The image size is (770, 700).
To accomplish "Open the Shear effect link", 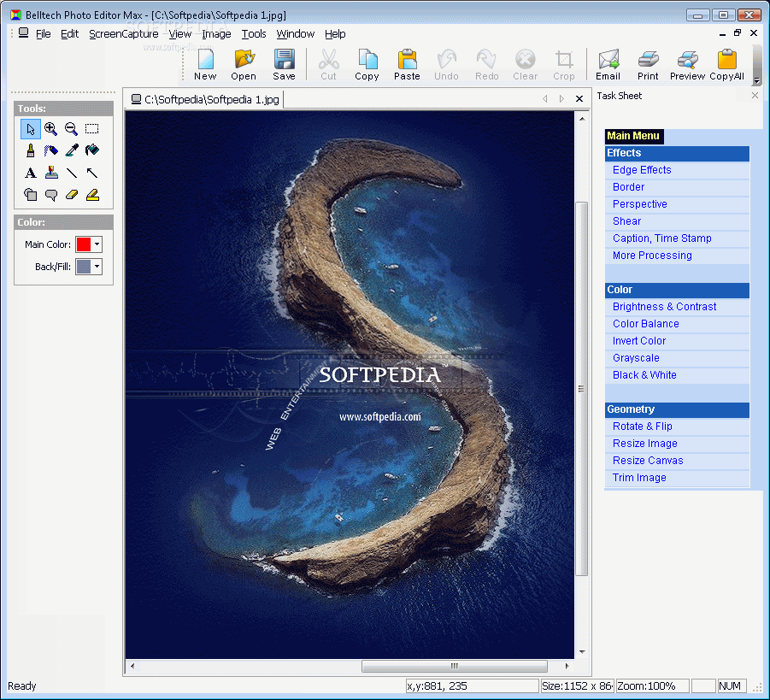I will pyautogui.click(x=626, y=221).
